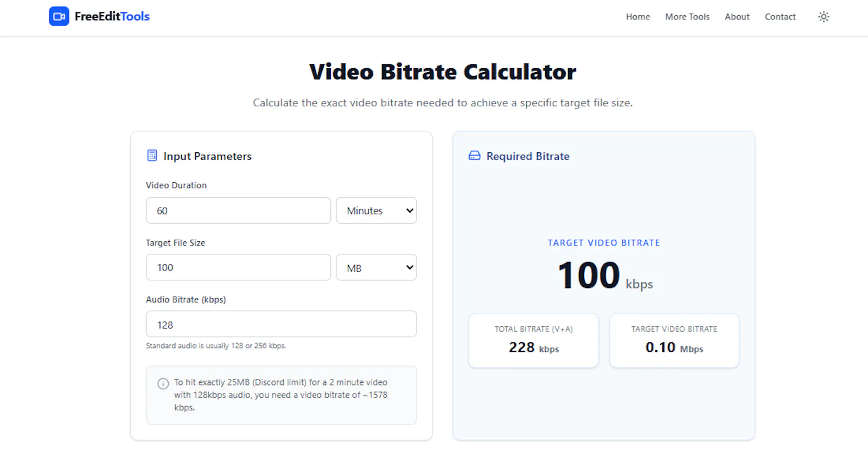Click the Video Duration label
This screenshot has width=868, height=457.
click(x=176, y=185)
